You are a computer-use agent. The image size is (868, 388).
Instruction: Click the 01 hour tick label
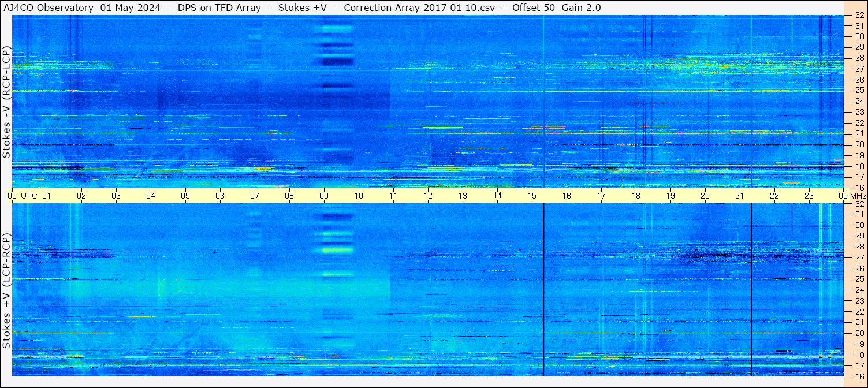point(47,196)
